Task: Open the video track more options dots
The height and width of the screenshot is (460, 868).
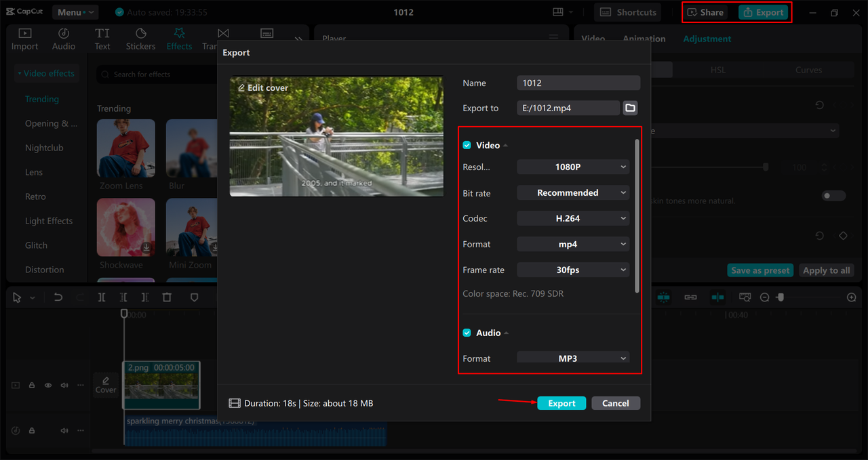Action: click(x=81, y=385)
